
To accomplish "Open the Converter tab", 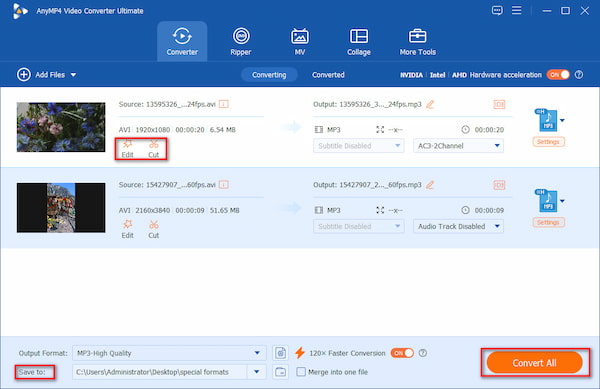I will [x=182, y=41].
